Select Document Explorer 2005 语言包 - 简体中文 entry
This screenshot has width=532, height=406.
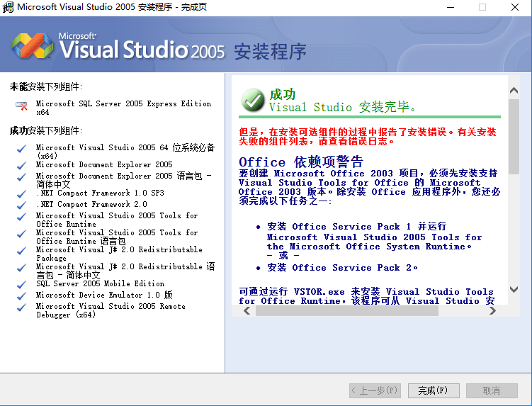click(x=124, y=180)
